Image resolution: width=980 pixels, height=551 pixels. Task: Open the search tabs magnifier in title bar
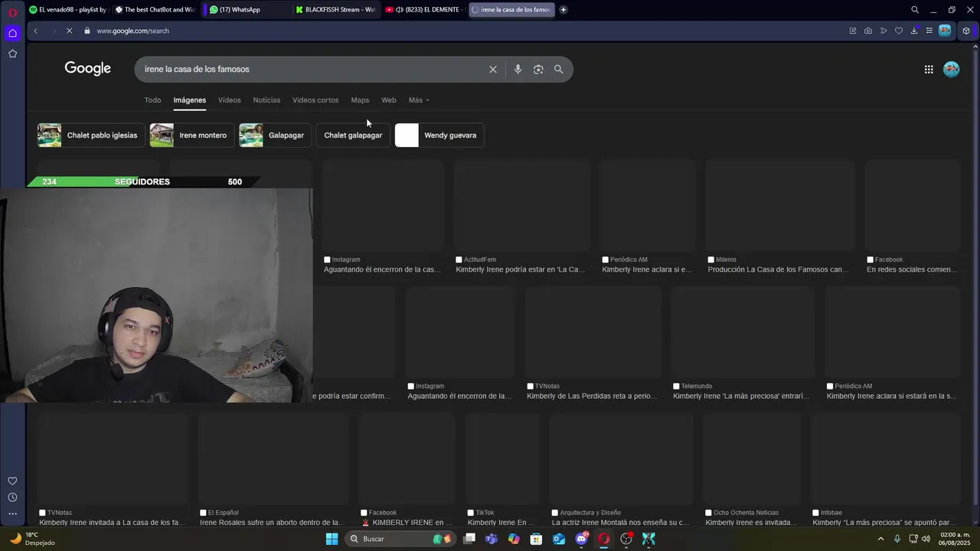coord(915,10)
